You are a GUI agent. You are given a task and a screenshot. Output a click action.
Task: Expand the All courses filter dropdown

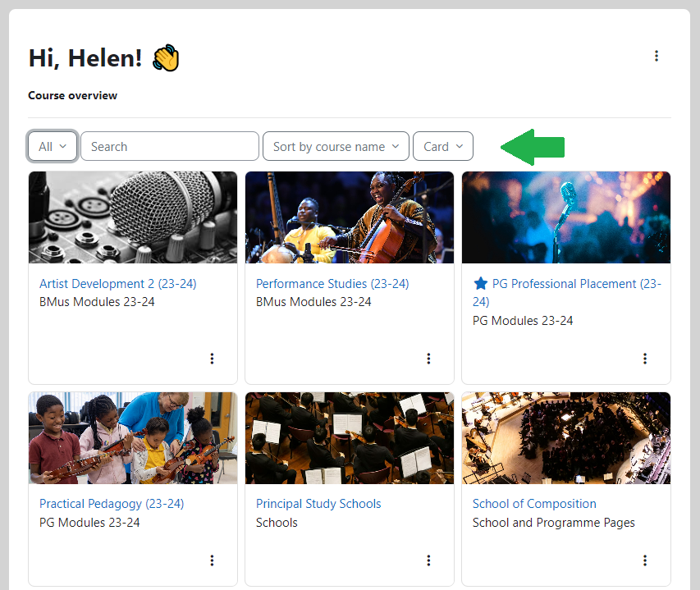click(x=53, y=147)
